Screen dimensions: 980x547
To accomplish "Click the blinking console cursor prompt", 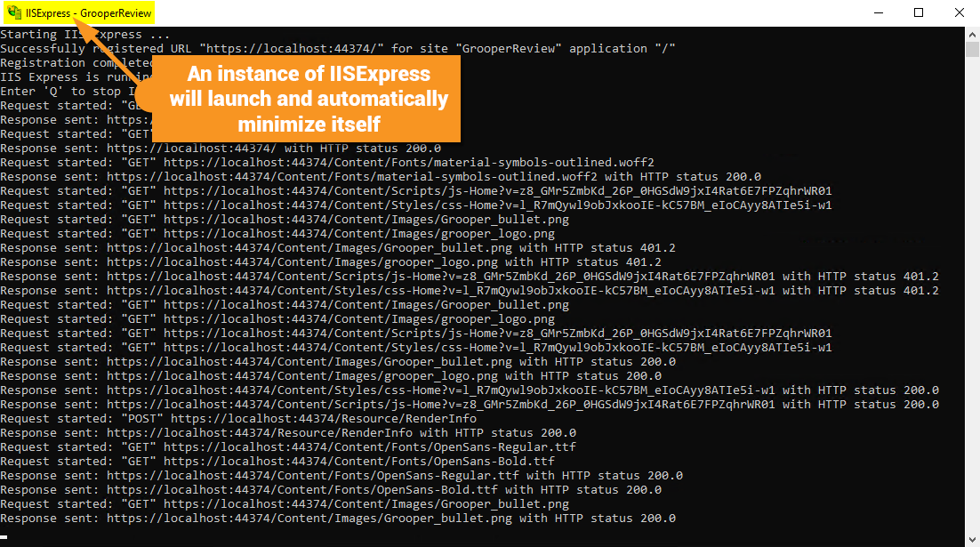I will point(4,537).
